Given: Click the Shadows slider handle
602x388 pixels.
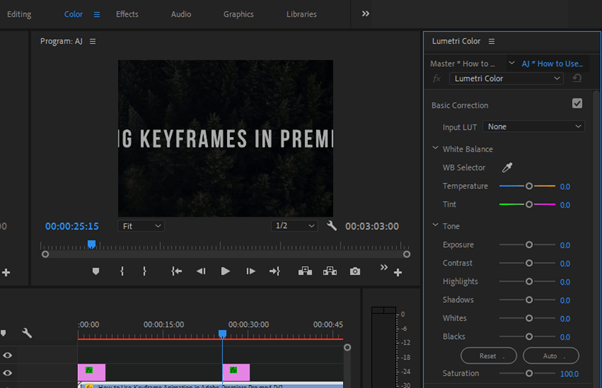Looking at the screenshot, I should tap(529, 300).
